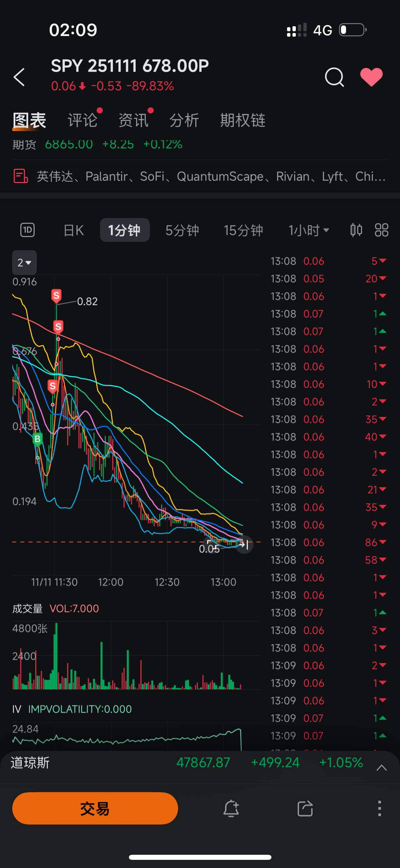Open the indicator count dropdown labeled 2

pos(24,263)
